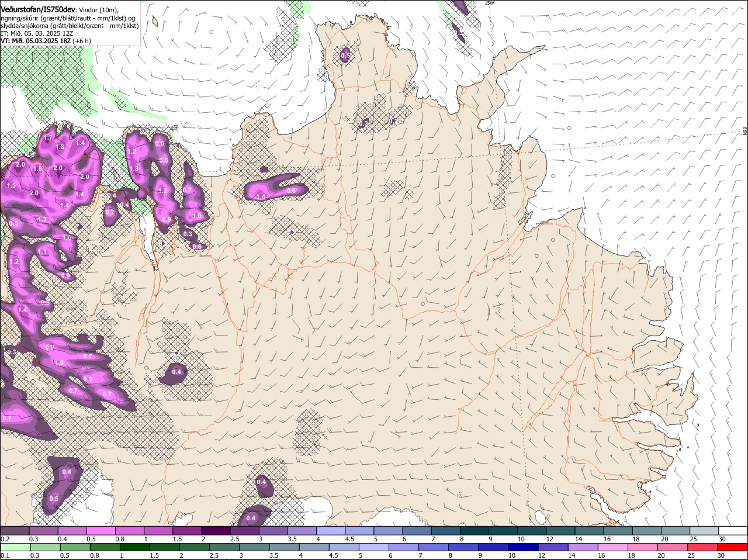Click the "slydda/snjókoma (grátt/bleikt/grænt" legend line
The image size is (748, 560).
(x=70, y=26)
